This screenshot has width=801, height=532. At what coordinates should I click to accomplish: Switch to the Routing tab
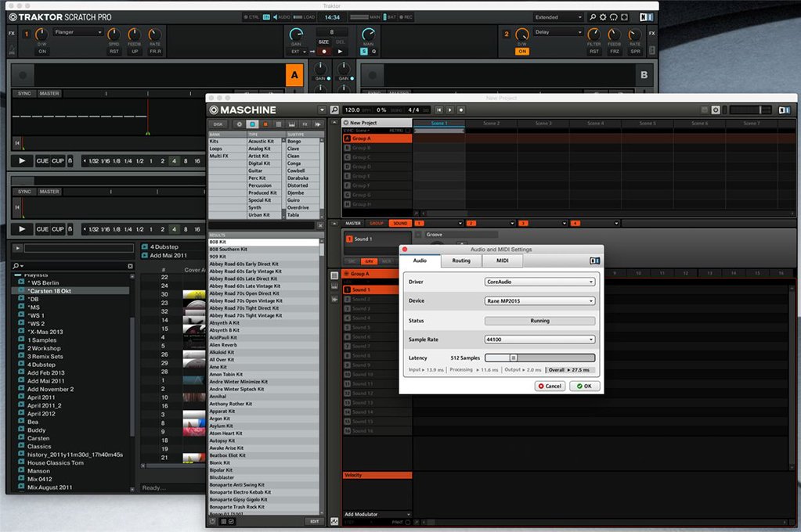(461, 261)
